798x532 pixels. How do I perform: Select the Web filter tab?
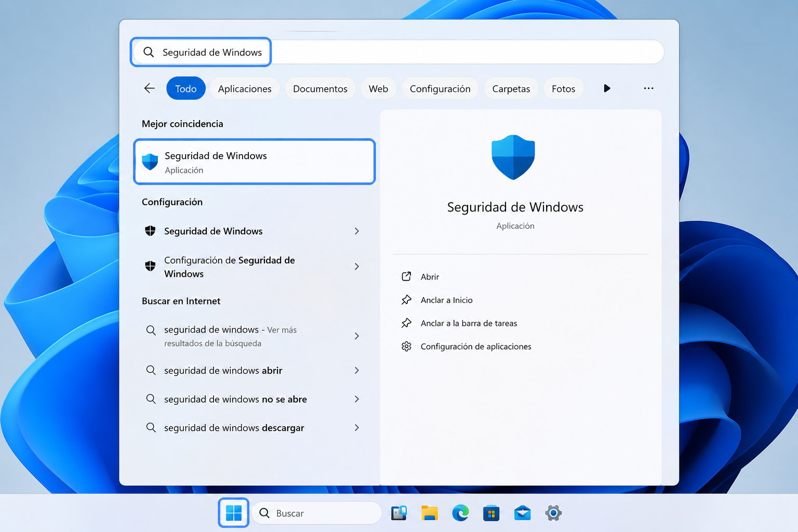click(378, 88)
